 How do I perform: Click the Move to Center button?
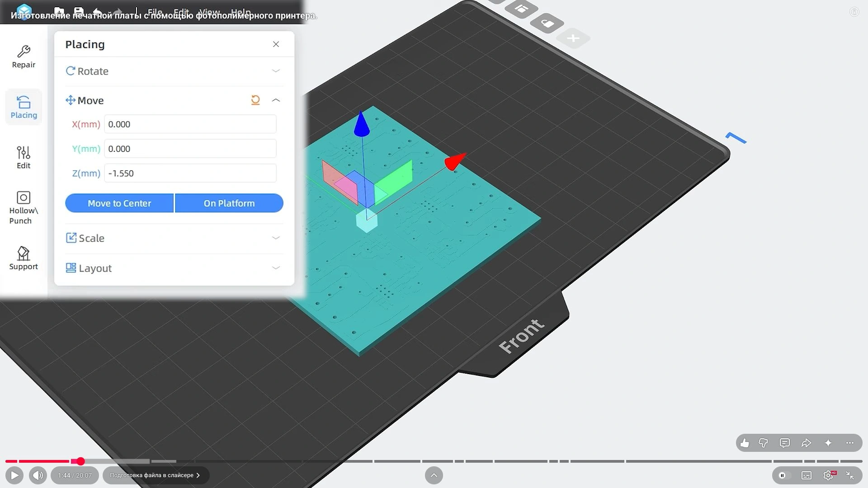[x=119, y=203]
